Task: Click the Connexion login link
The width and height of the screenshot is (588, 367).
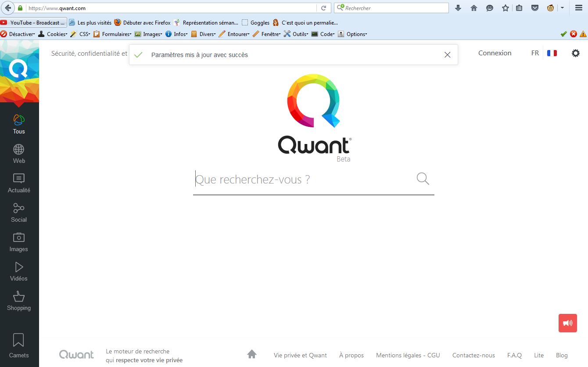Action: pos(495,53)
